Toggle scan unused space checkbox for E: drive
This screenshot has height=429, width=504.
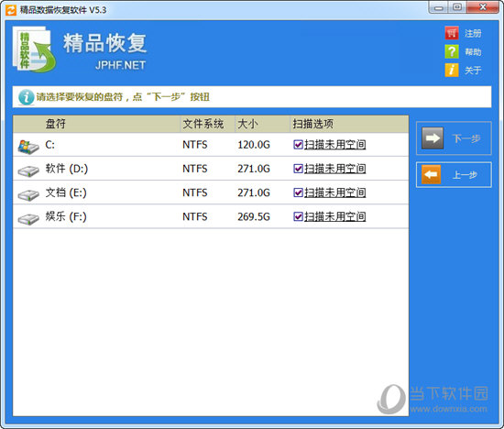tap(298, 192)
